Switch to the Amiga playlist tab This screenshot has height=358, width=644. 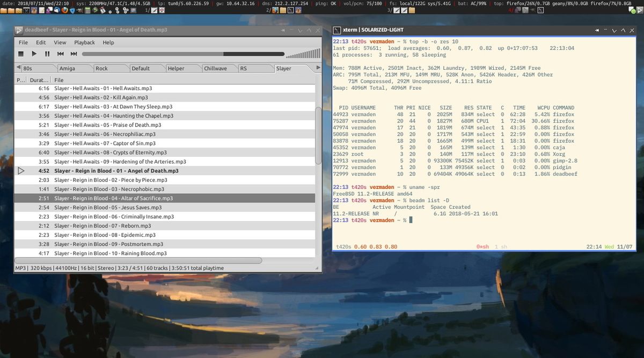[67, 68]
